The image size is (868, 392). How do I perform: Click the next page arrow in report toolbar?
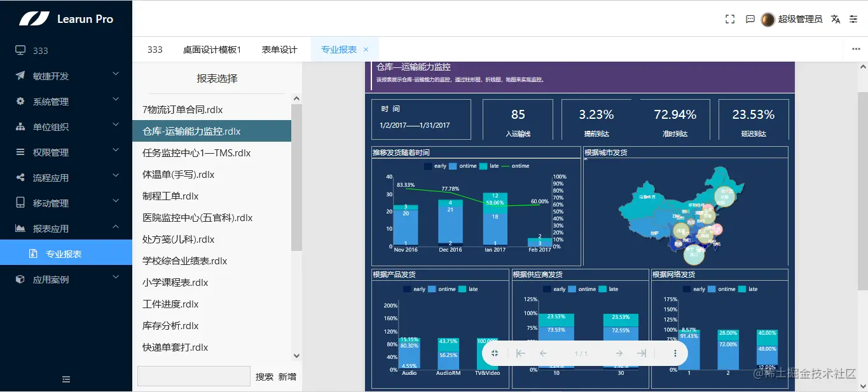pyautogui.click(x=618, y=353)
